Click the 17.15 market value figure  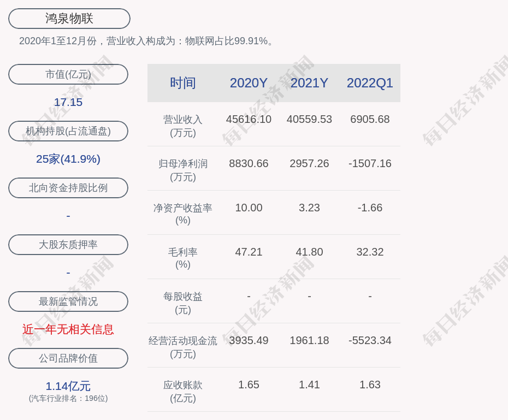68,102
